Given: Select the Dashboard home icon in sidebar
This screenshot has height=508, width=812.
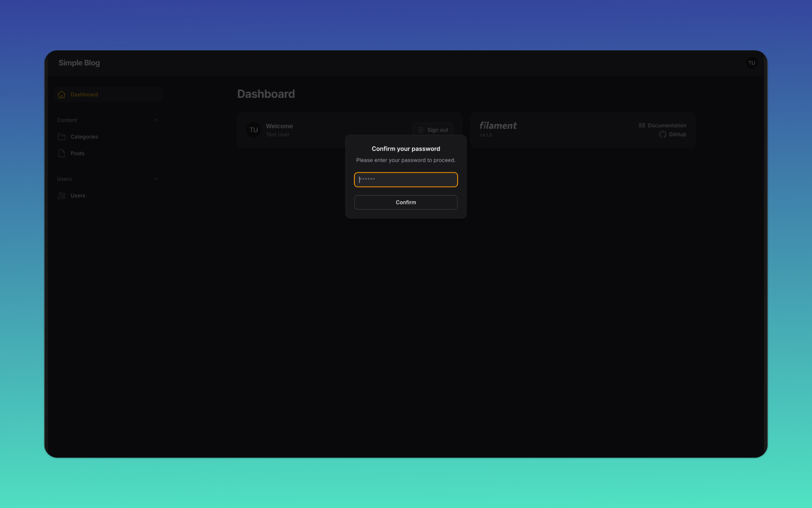Looking at the screenshot, I should [x=61, y=94].
